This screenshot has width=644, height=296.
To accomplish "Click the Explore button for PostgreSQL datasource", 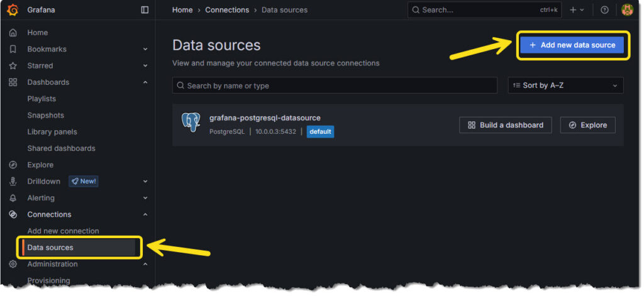I will coord(588,125).
